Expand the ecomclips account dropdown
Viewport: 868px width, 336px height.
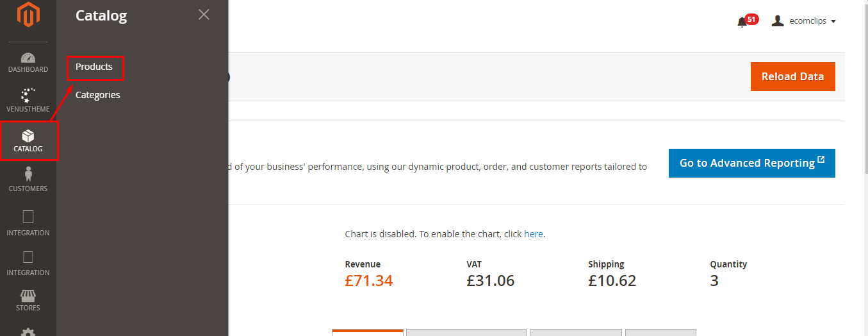[805, 21]
